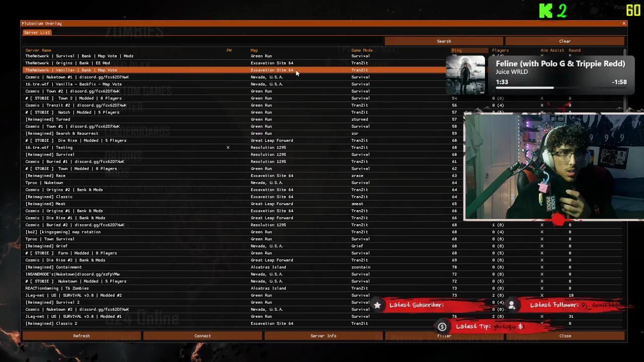
Task: Select [Reimagined] Survival 2 server
Action: coord(323,302)
